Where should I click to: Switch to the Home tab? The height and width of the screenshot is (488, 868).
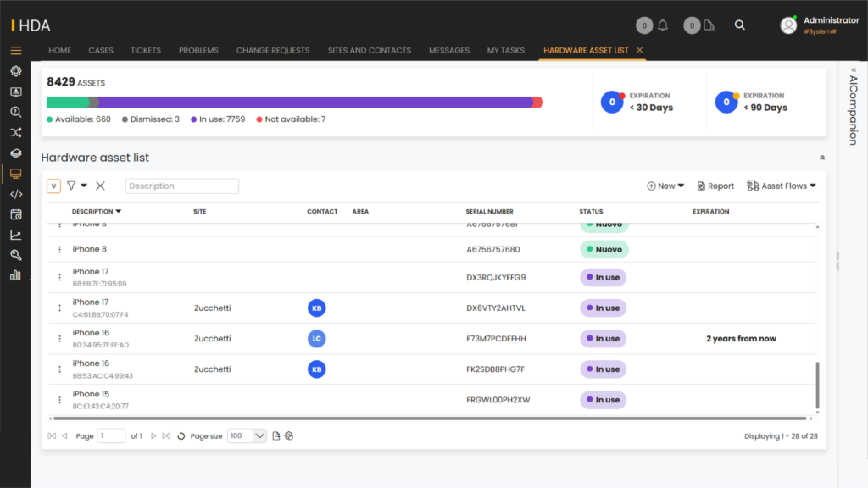click(x=60, y=50)
